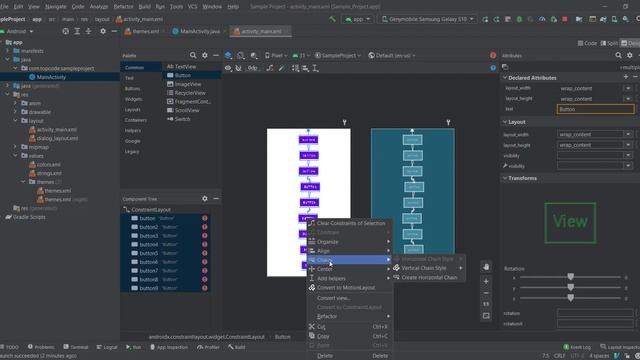Screen dimensions: 640x360
Task: Click red error indicator above the design surface
Action: pyautogui.click(x=493, y=55)
